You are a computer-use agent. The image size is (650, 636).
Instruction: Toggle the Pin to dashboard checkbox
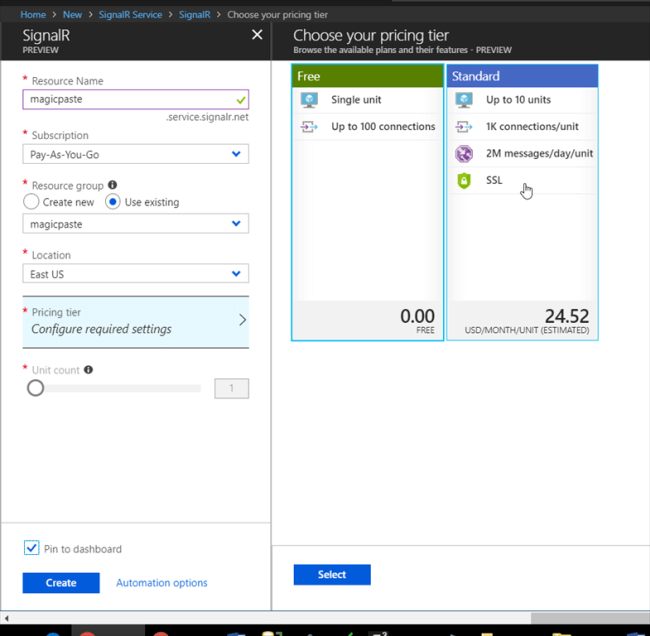pos(32,548)
